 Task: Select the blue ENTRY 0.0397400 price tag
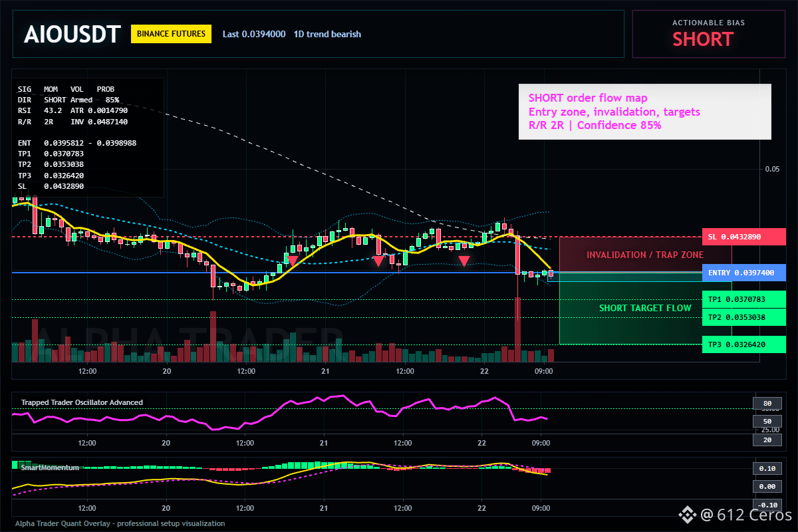[743, 273]
